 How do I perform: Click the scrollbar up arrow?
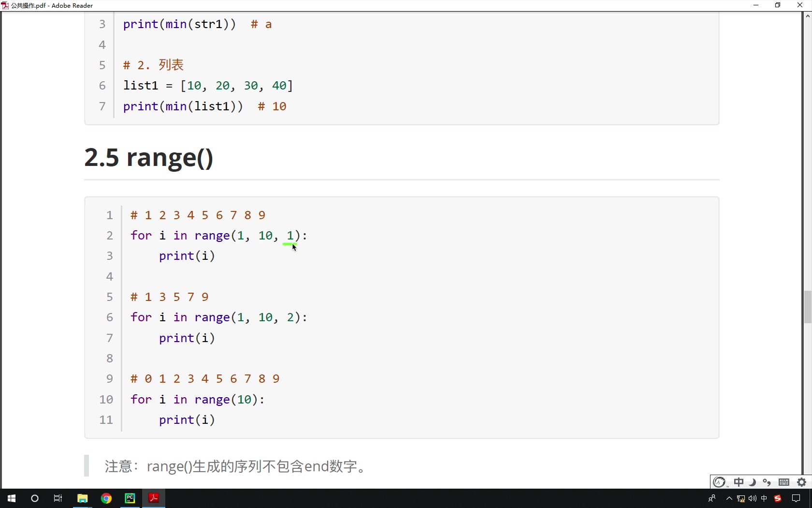pos(808,16)
